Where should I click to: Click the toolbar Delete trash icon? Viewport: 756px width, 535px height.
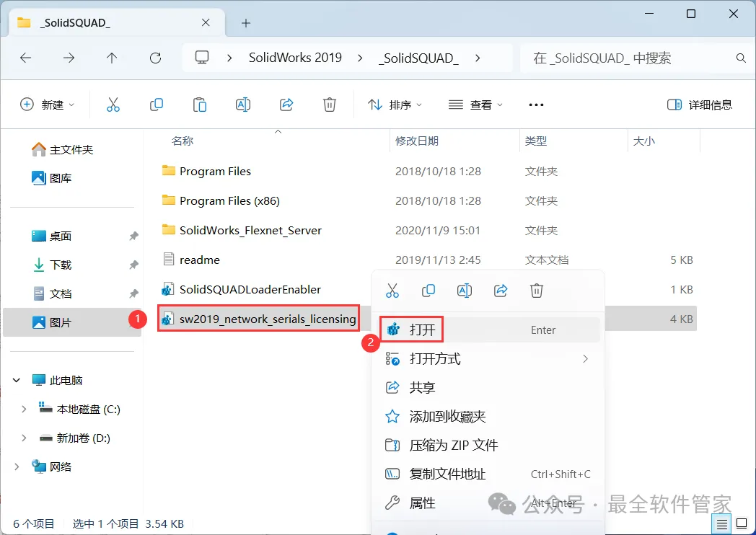[329, 105]
